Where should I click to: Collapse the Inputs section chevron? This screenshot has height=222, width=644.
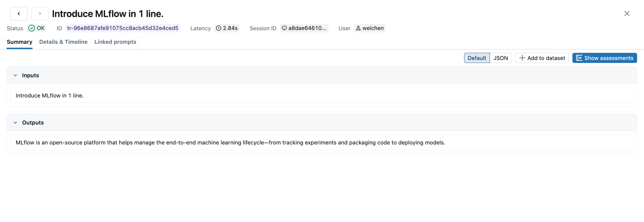tap(15, 75)
